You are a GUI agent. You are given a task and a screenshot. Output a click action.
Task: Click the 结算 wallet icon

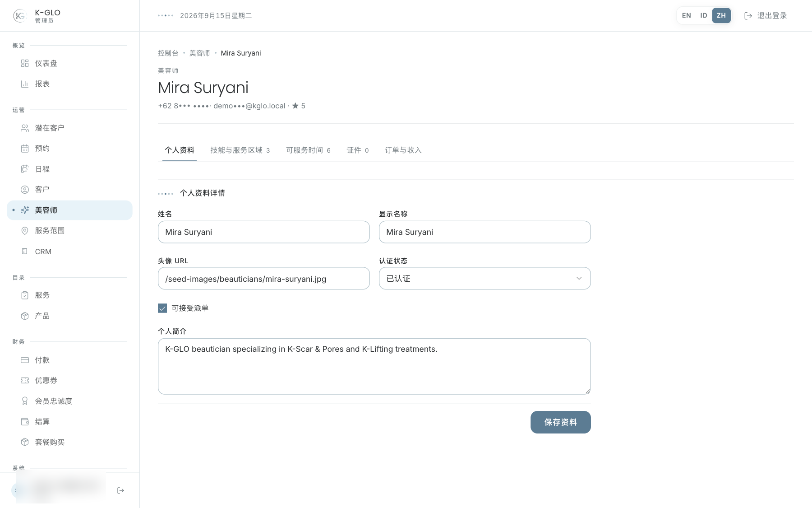click(25, 422)
